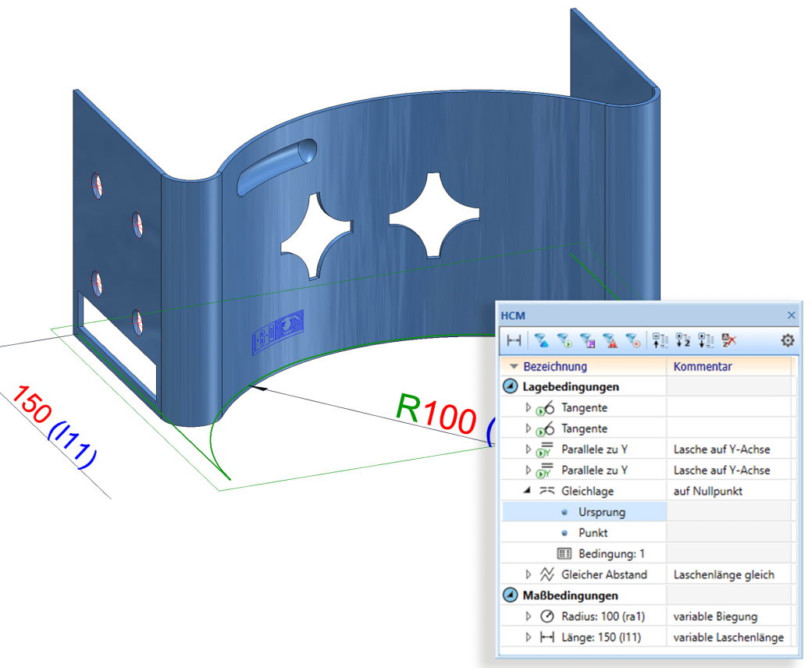Close the HCM panel

[x=791, y=315]
